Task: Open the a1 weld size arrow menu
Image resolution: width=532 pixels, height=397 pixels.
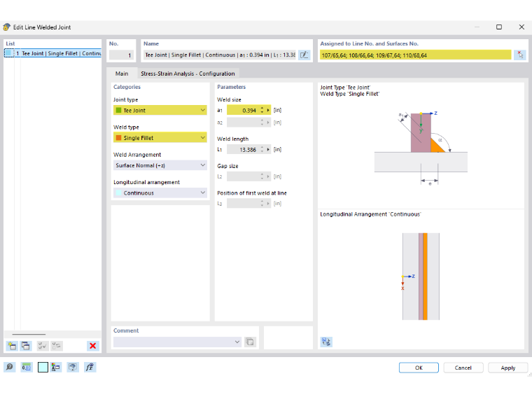Action: pyautogui.click(x=268, y=111)
